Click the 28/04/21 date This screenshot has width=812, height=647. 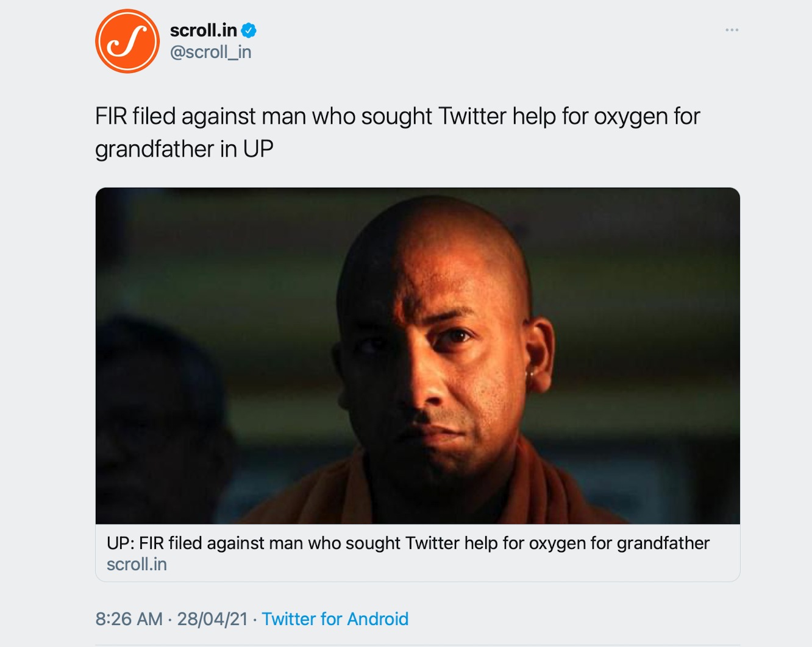[x=212, y=619]
